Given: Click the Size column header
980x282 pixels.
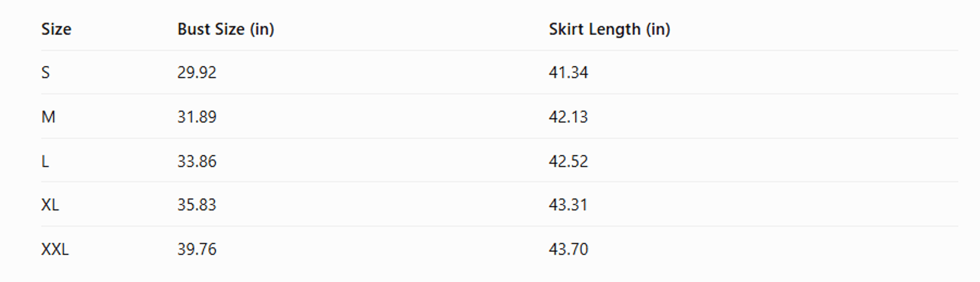Looking at the screenshot, I should (56, 29).
